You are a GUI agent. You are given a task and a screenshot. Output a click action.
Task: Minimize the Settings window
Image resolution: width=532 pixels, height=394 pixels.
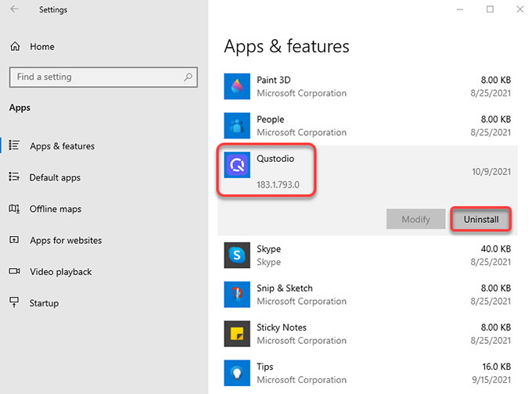click(460, 9)
